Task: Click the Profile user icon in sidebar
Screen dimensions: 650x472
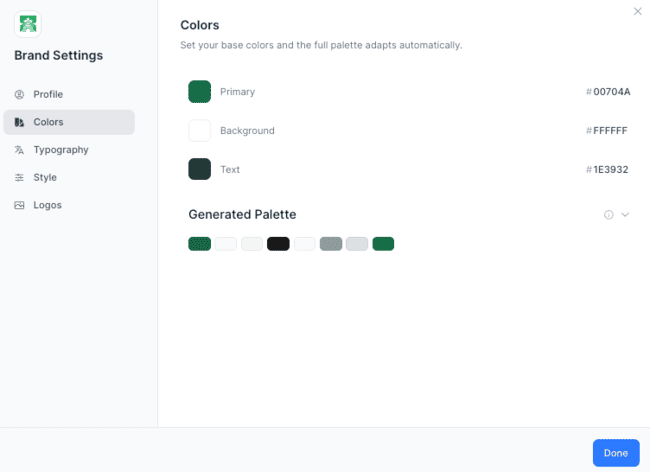Action: (x=19, y=94)
